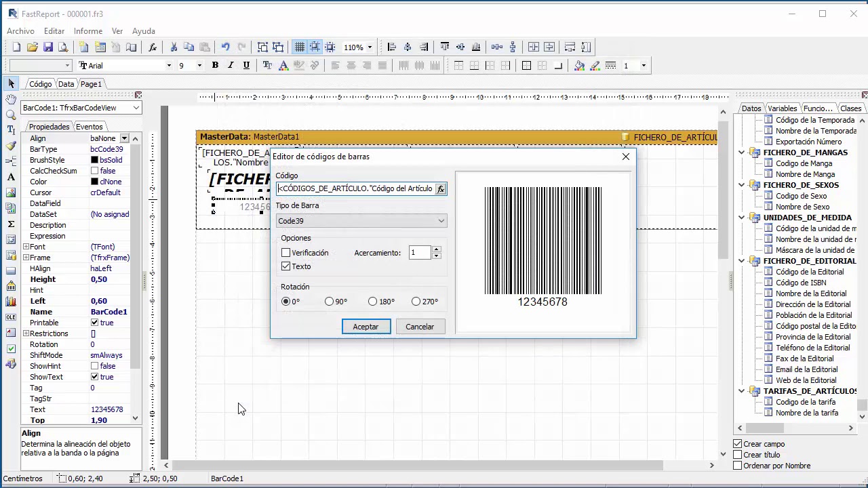Viewport: 868px width, 488px height.
Task: Click the fx variables toolbar icon
Action: coord(153,47)
